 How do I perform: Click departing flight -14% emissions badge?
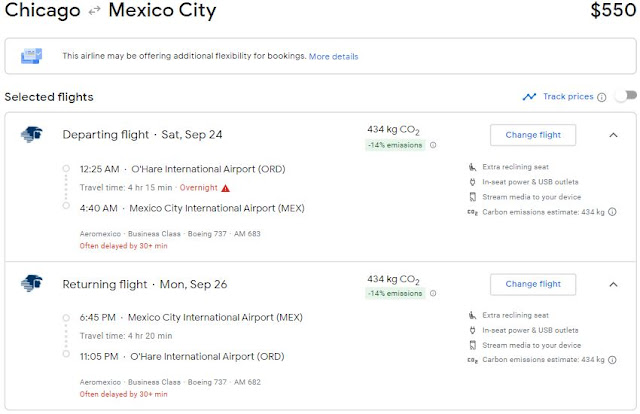click(x=396, y=145)
